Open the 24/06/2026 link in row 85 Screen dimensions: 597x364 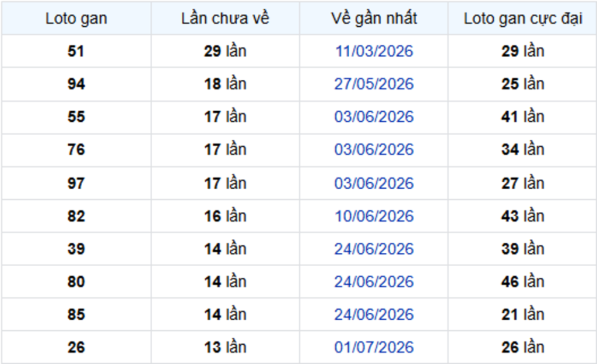click(x=374, y=314)
